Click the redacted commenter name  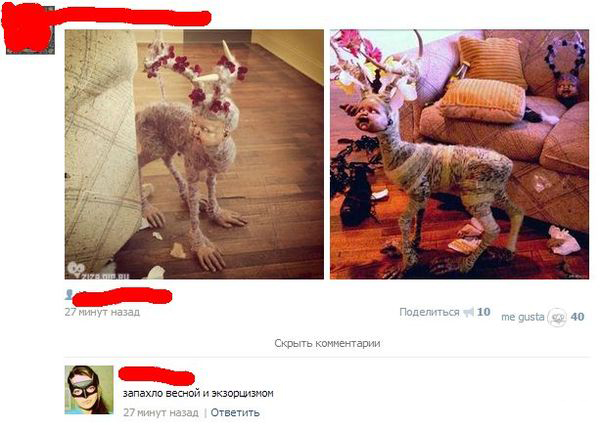[x=157, y=376]
